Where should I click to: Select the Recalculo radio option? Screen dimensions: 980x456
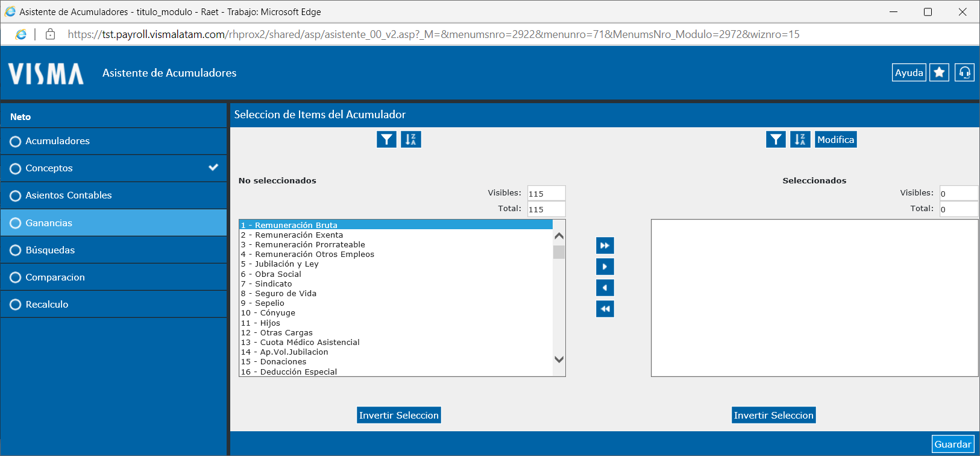[16, 305]
